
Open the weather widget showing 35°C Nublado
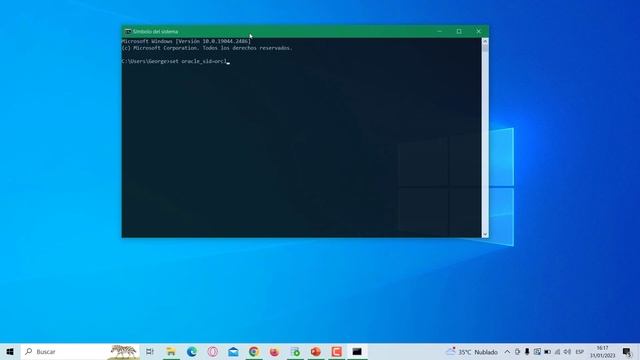click(x=472, y=351)
